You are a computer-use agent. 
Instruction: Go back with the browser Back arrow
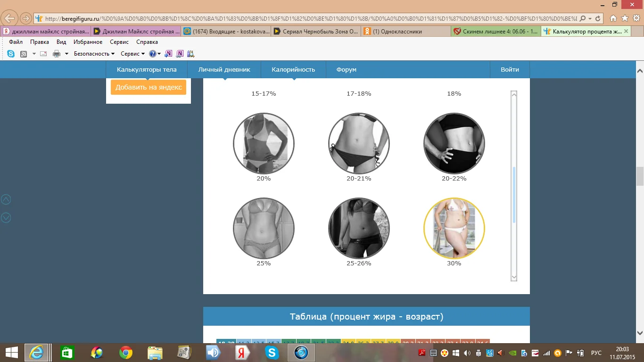click(x=9, y=18)
